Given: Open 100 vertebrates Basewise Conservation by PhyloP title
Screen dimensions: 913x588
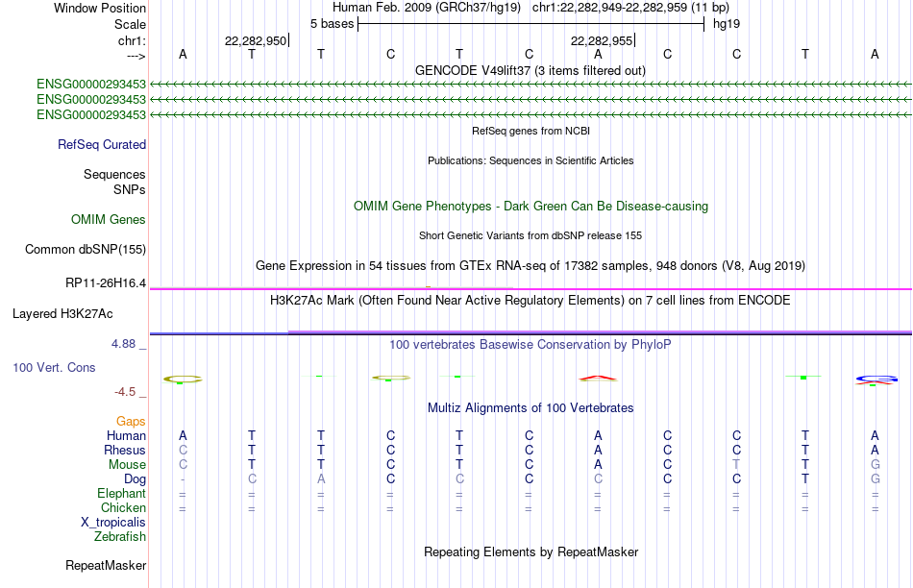Looking at the screenshot, I should [530, 345].
